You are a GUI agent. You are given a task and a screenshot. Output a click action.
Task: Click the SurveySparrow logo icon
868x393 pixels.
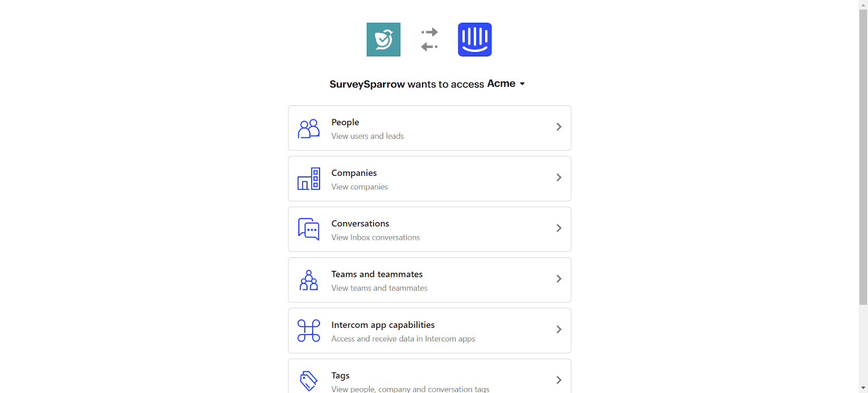click(384, 40)
